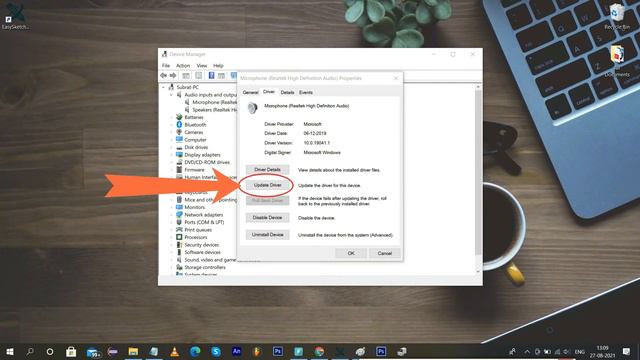Click the Driver Date value 06-12-2019
Screen dimensions: 640x360
pos(315,133)
